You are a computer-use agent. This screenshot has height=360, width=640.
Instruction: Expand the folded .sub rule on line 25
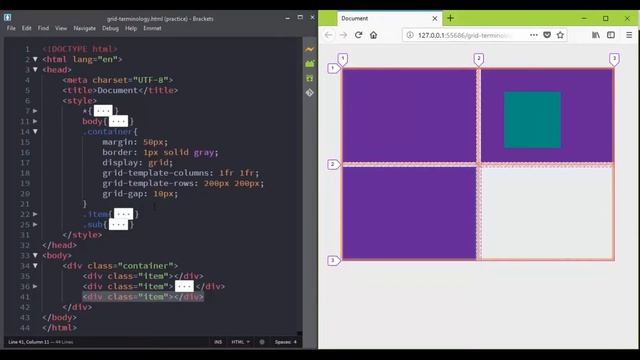35,224
